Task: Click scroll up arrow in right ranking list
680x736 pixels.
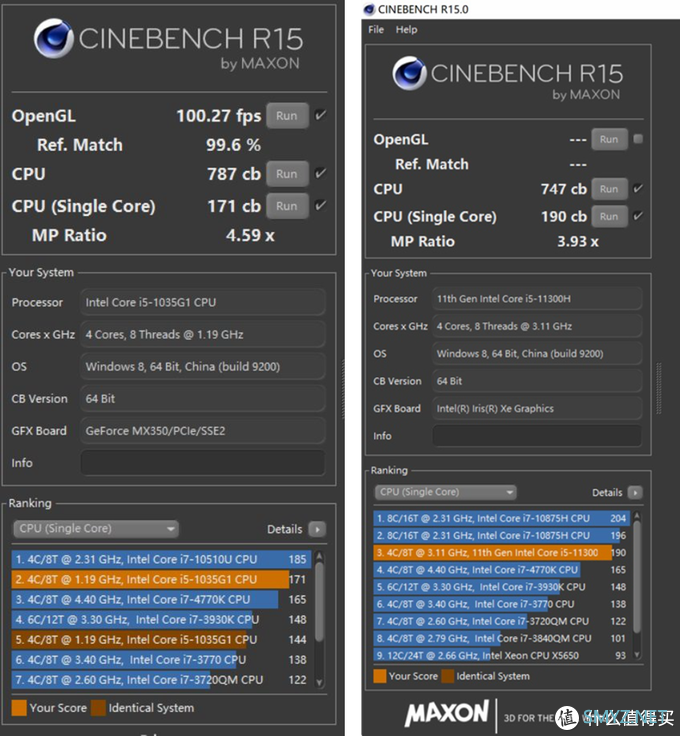Action: [637, 515]
